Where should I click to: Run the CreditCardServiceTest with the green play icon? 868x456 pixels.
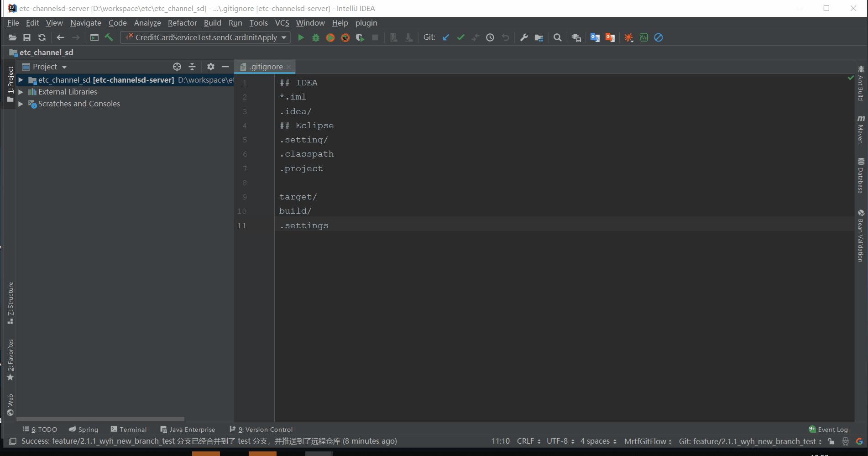click(301, 37)
